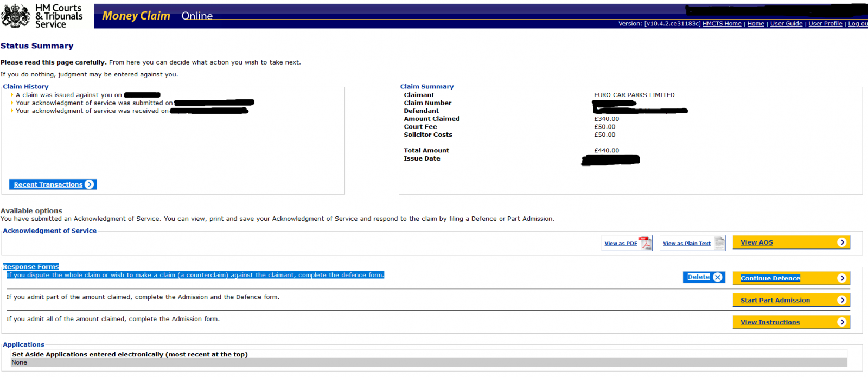The width and height of the screenshot is (868, 377).
Task: Open the User Profile page
Action: (825, 24)
